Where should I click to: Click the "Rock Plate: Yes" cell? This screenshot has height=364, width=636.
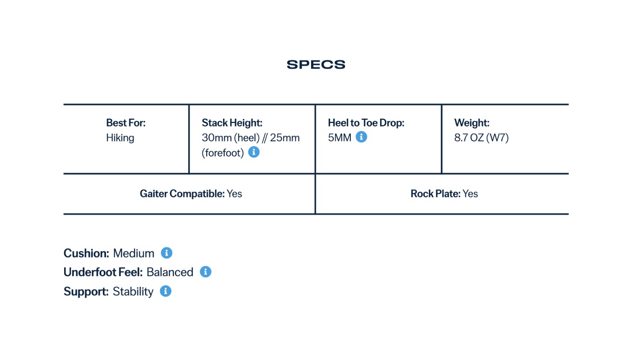coord(444,194)
